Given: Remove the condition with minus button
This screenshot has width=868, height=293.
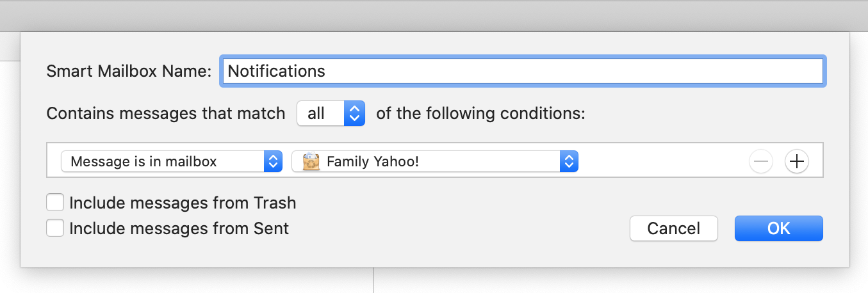Looking at the screenshot, I should [761, 162].
